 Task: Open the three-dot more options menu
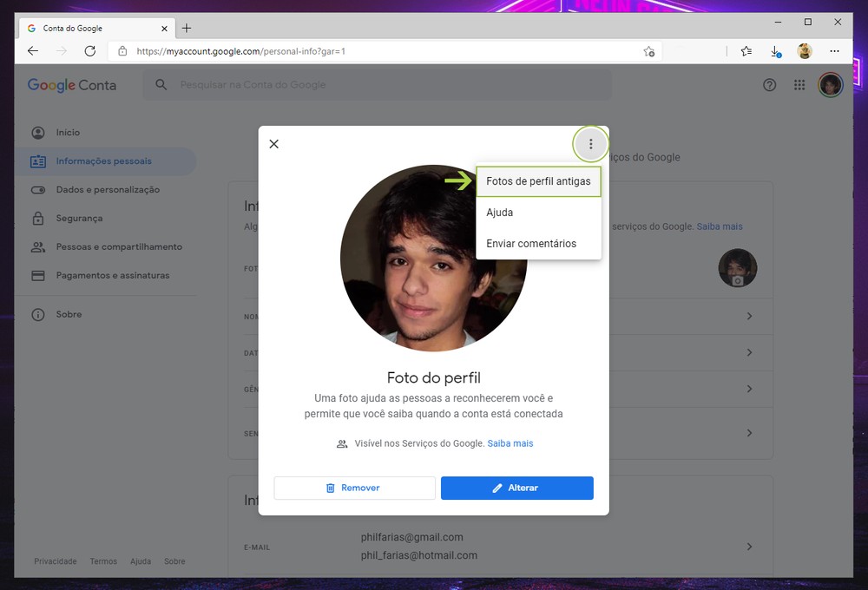pos(591,144)
